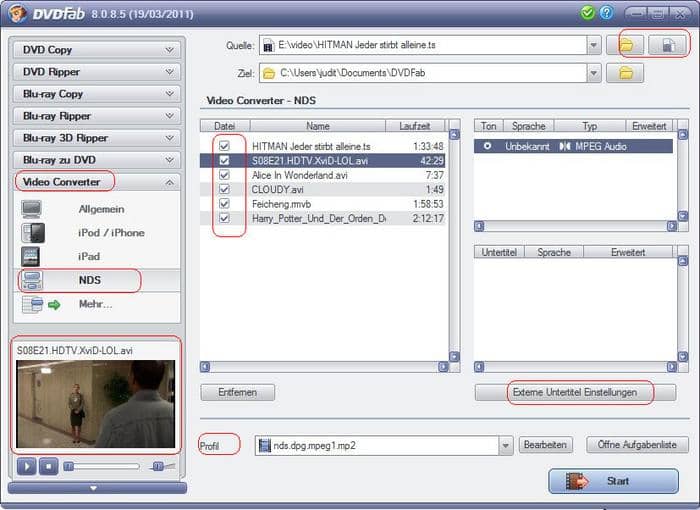Select the Allgemein monitor device icon

[32, 209]
